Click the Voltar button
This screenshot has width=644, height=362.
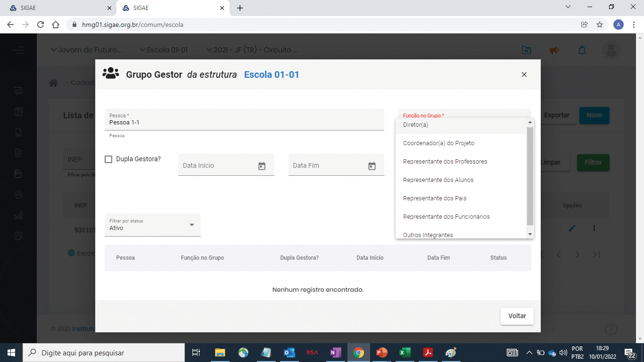pos(517,316)
